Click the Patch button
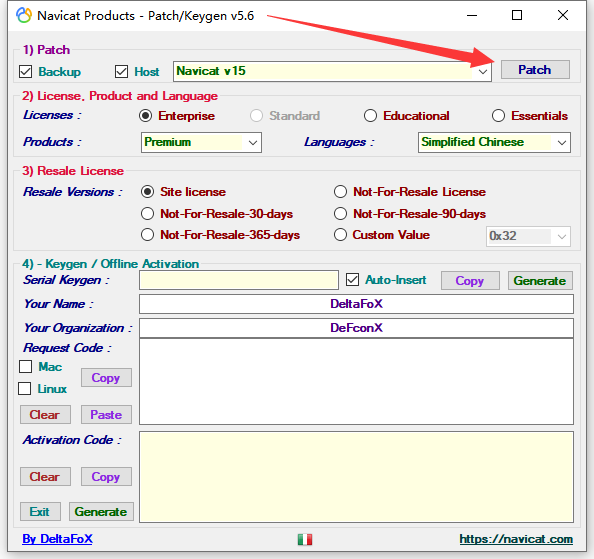The height and width of the screenshot is (559, 594). (x=535, y=70)
